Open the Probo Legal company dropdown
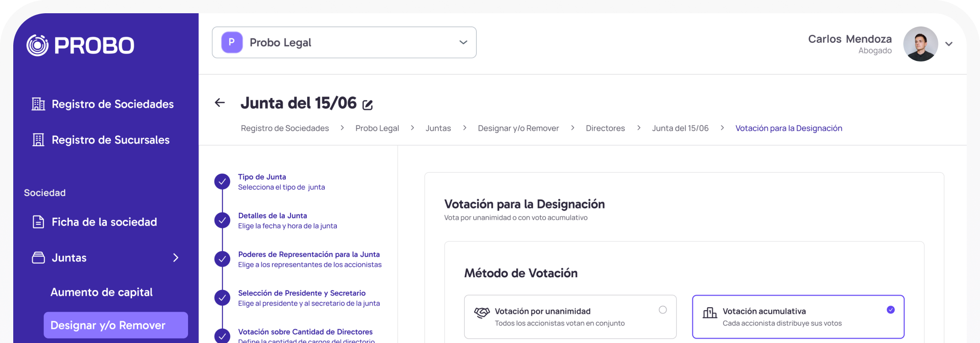The width and height of the screenshot is (980, 343). click(x=344, y=42)
